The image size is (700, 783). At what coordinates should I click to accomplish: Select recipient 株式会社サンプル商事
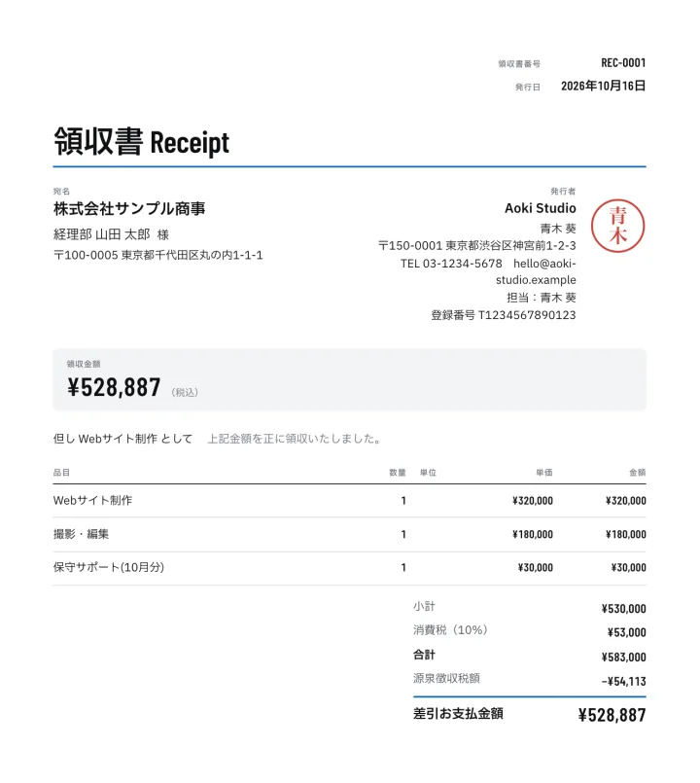(129, 209)
